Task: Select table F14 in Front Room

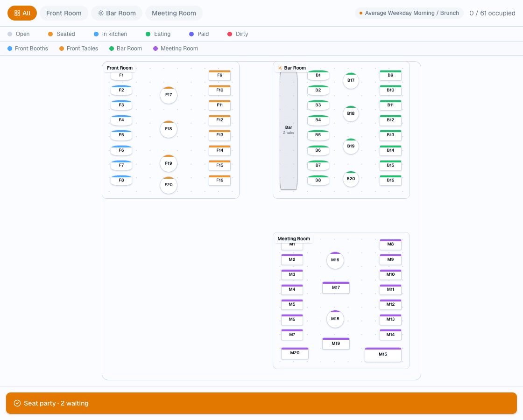Action: 219,151
